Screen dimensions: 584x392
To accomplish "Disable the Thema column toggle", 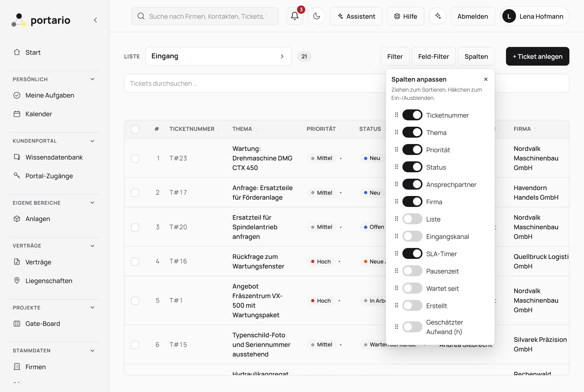I will [x=412, y=132].
